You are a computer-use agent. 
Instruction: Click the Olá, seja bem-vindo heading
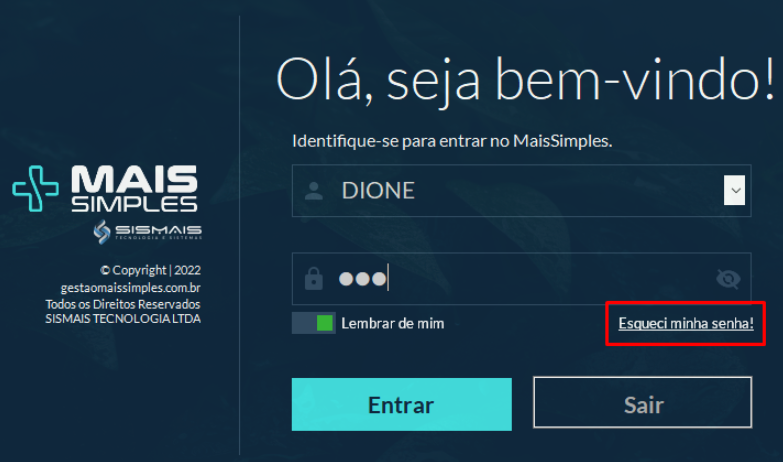pyautogui.click(x=525, y=80)
